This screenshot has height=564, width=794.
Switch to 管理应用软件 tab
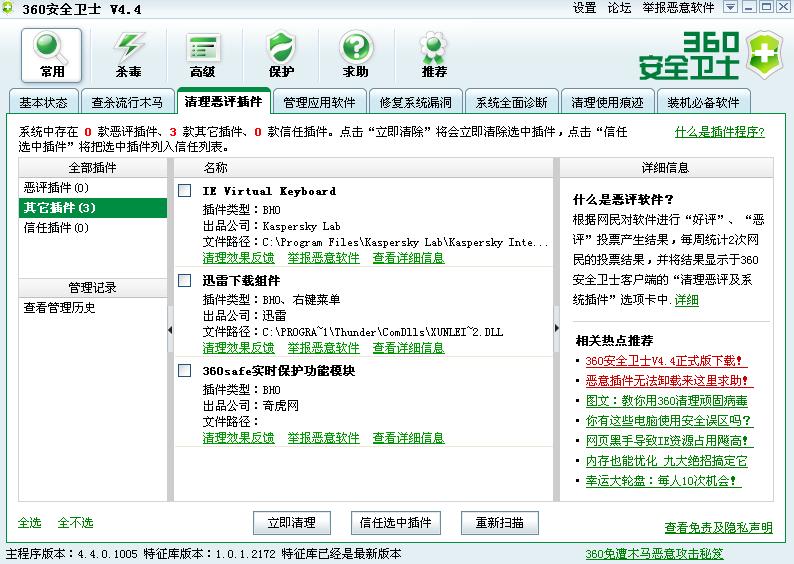click(319, 102)
